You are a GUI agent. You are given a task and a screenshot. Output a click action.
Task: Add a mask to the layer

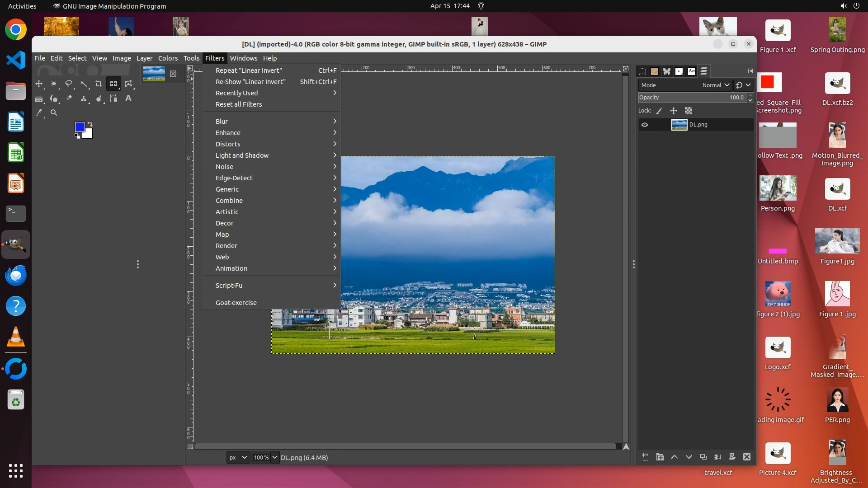tap(732, 457)
